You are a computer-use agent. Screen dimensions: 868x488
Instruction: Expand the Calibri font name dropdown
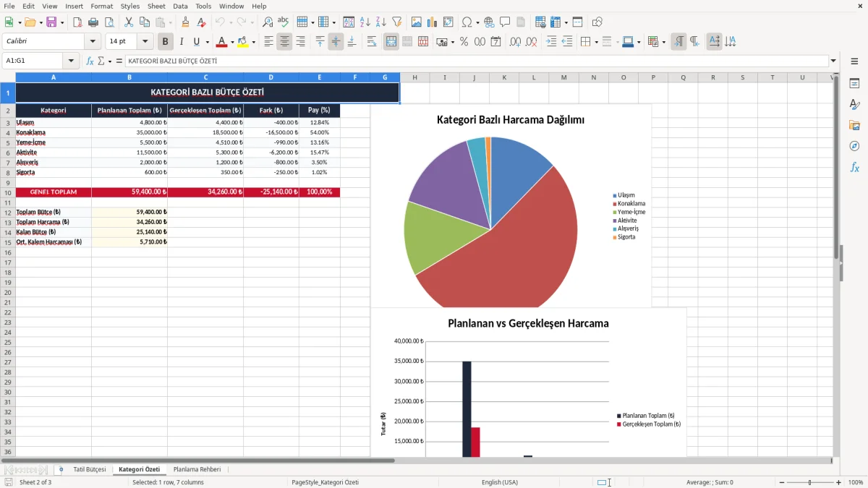click(x=93, y=42)
